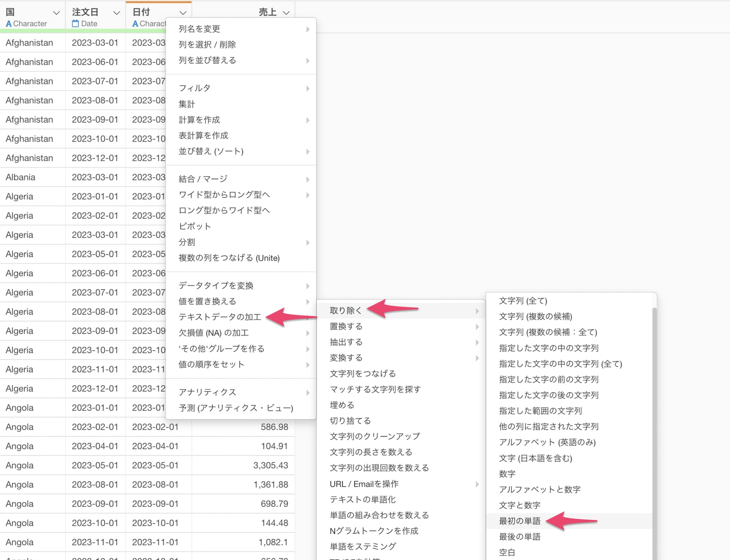The image size is (730, 560).
Task: Click the Character type icon under 国
Action: (x=9, y=24)
